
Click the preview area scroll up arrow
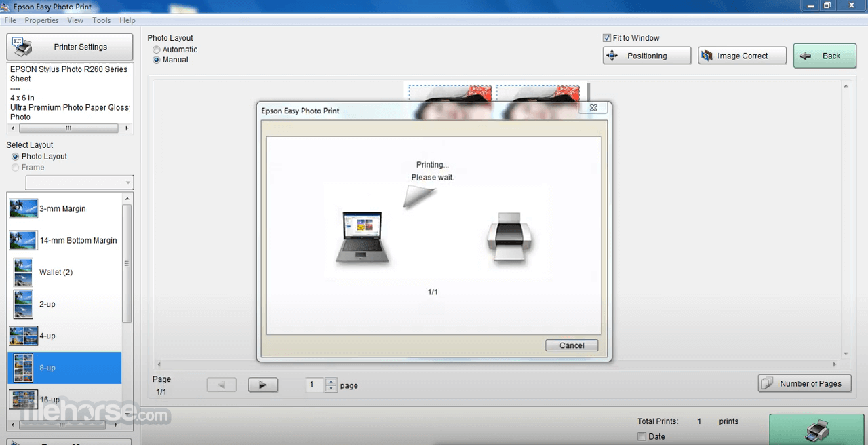[x=846, y=86]
